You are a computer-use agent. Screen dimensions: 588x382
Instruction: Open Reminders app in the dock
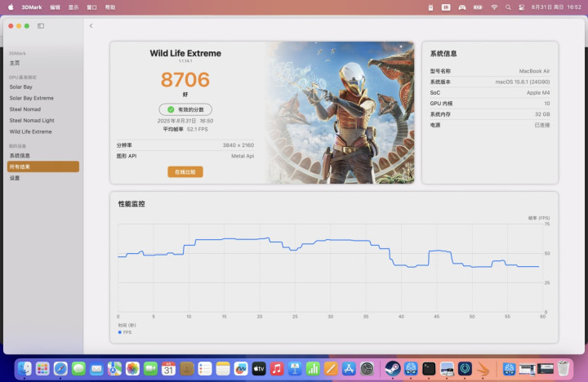pos(205,369)
